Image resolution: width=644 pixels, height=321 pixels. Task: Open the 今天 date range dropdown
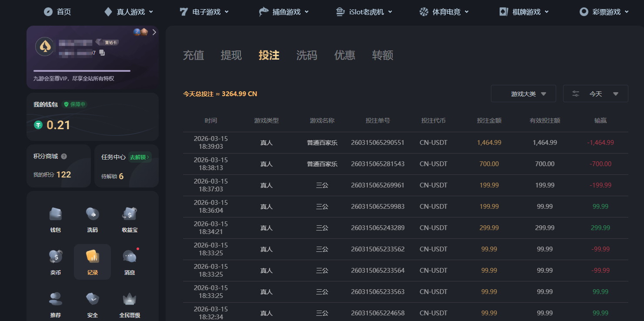pos(596,93)
